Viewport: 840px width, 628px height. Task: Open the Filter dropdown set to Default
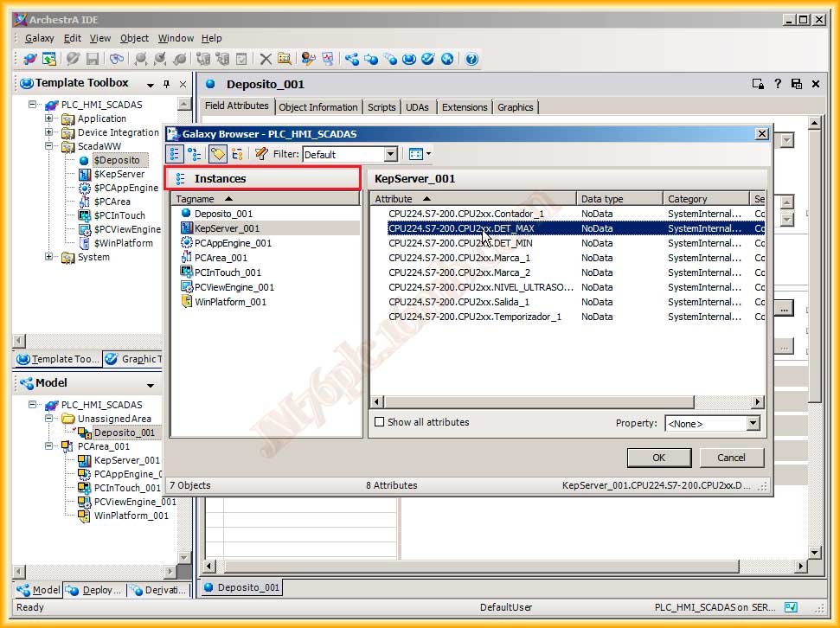pos(390,154)
